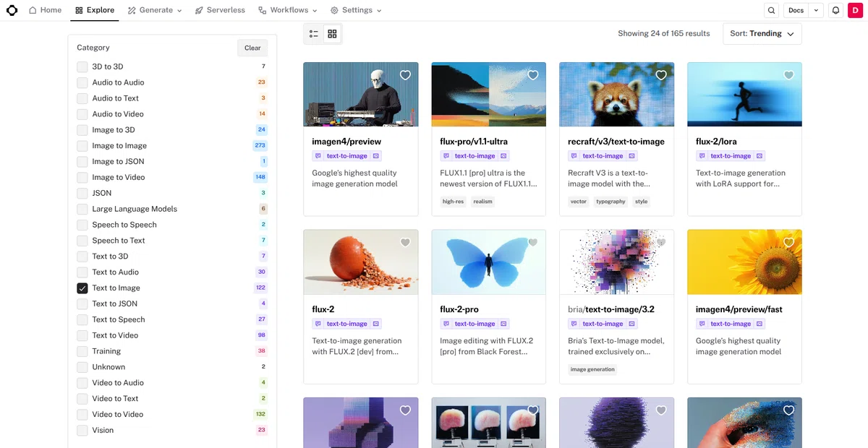This screenshot has width=868, height=448.
Task: Check the Training category
Action: pyautogui.click(x=82, y=351)
